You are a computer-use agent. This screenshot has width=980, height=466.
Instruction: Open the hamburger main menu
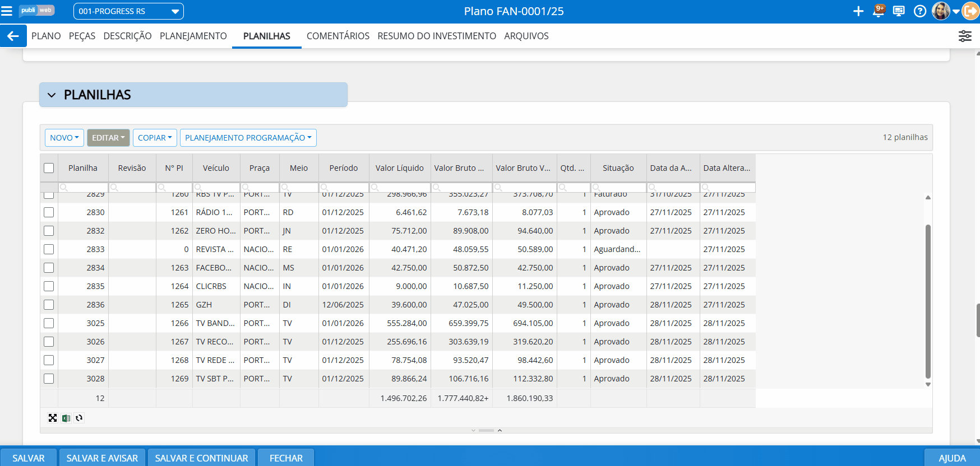(x=7, y=11)
